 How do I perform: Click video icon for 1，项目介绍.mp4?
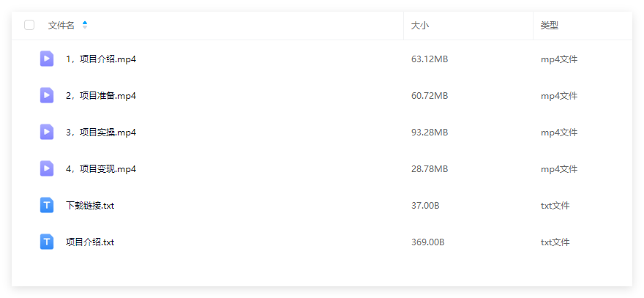pos(46,59)
